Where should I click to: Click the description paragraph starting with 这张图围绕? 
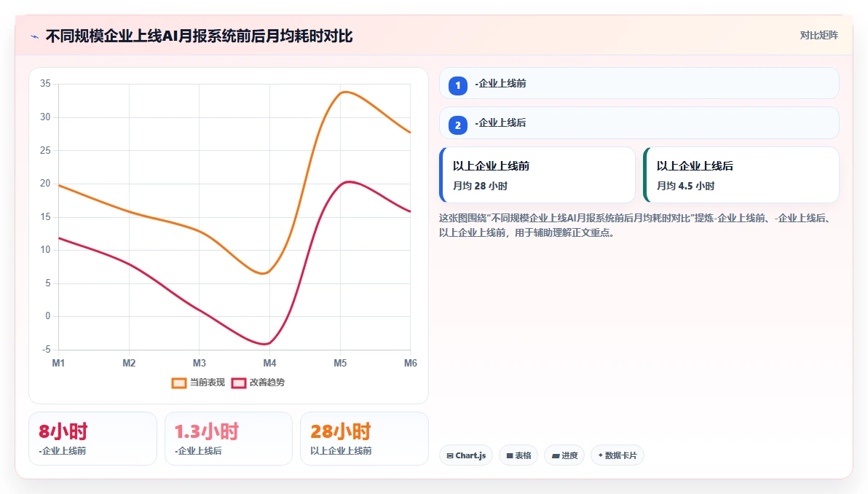tap(636, 225)
